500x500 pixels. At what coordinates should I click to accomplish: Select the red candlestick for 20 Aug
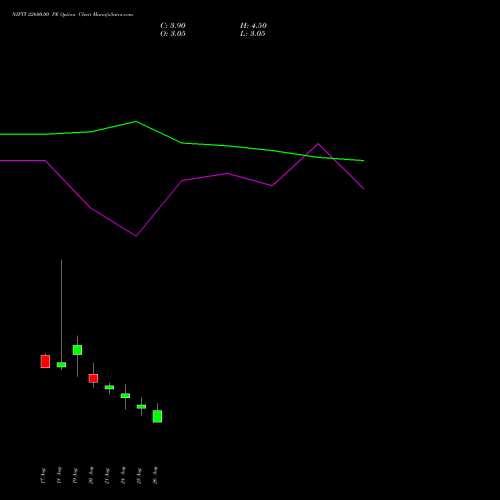pos(93,378)
